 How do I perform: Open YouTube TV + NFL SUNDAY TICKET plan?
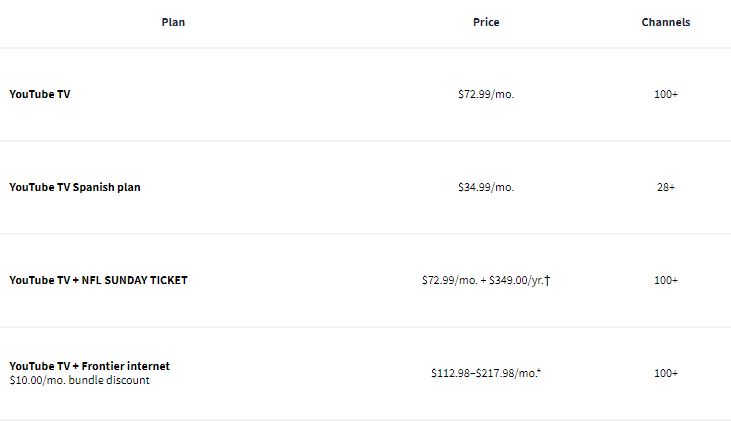point(98,280)
